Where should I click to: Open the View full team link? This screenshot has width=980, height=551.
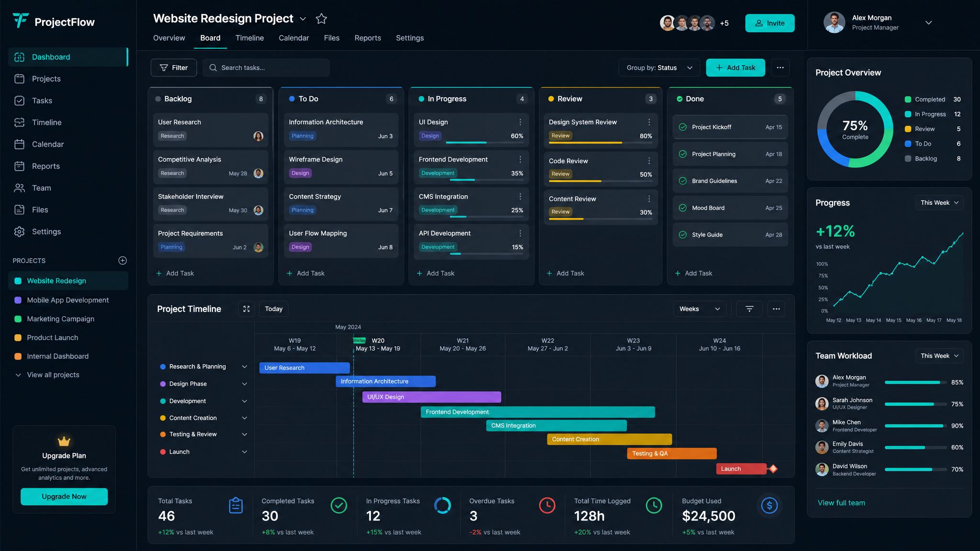[x=841, y=503]
